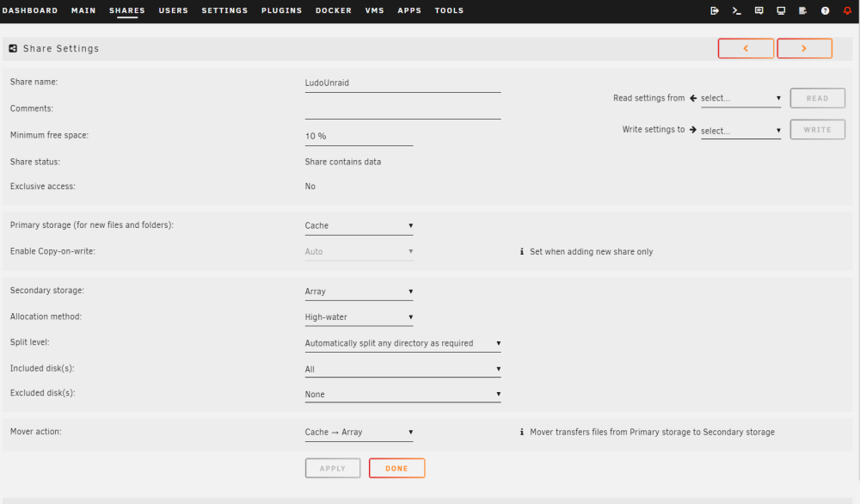Click the Exclusive access 'No' value
This screenshot has width=860, height=504.
(x=310, y=187)
